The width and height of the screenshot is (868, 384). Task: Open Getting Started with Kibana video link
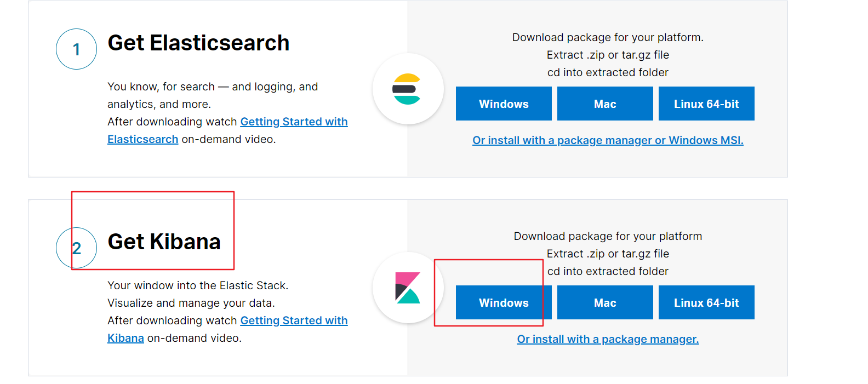click(294, 320)
